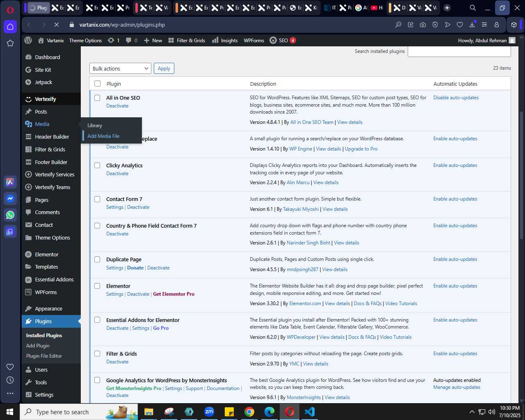Image resolution: width=525 pixels, height=420 pixels.
Task: Stop page loading with X button
Action: click(57, 25)
